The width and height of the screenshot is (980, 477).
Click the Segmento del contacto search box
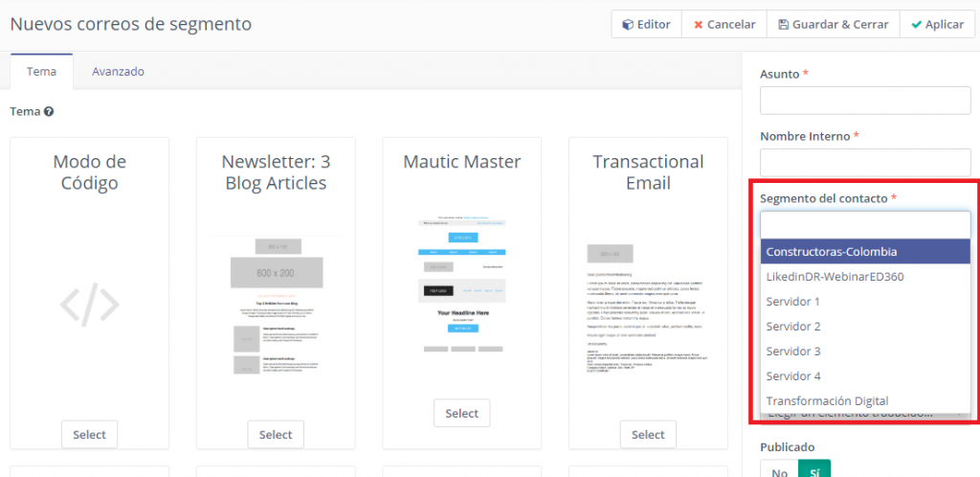[x=865, y=225]
